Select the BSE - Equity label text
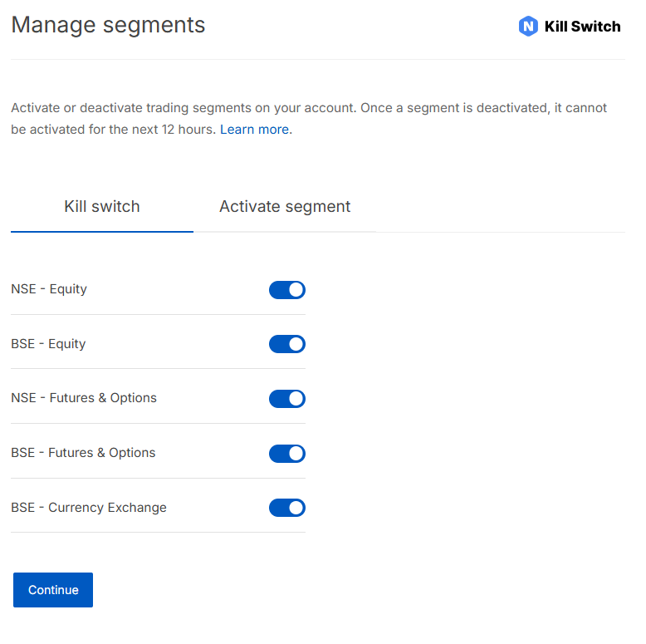The height and width of the screenshot is (644, 646). [48, 344]
